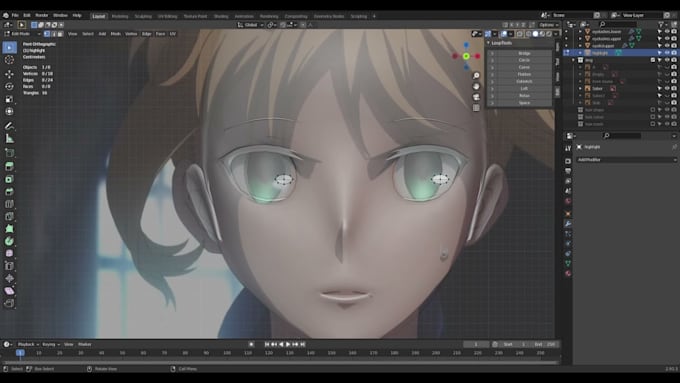Select the Rip Region tool
The width and height of the screenshot is (680, 383).
(x=10, y=303)
